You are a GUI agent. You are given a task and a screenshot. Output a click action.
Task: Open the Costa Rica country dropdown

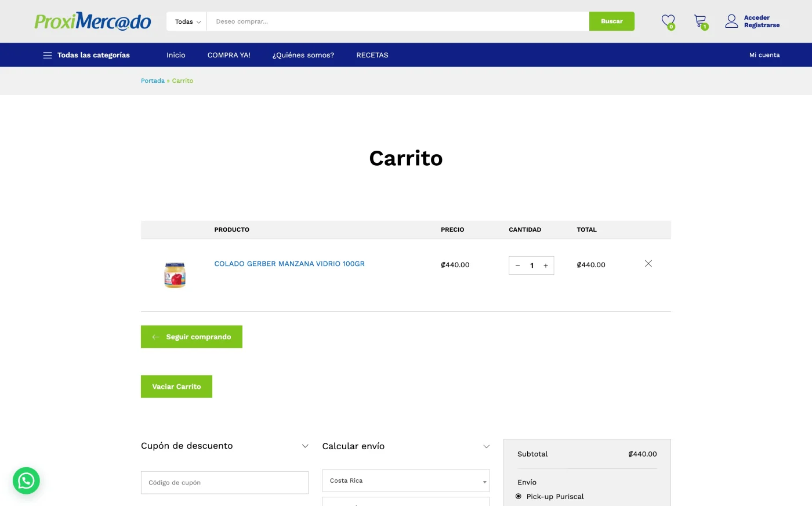point(406,480)
